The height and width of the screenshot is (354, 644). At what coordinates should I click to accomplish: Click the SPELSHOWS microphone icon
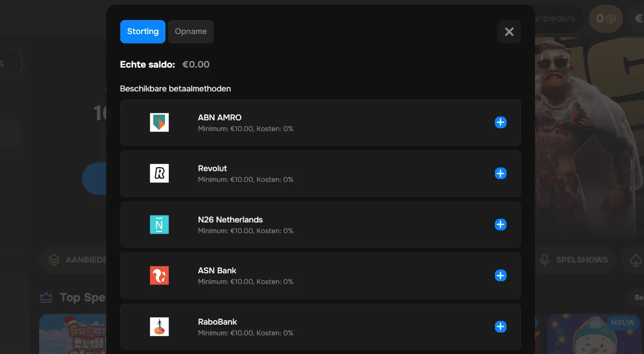545,260
